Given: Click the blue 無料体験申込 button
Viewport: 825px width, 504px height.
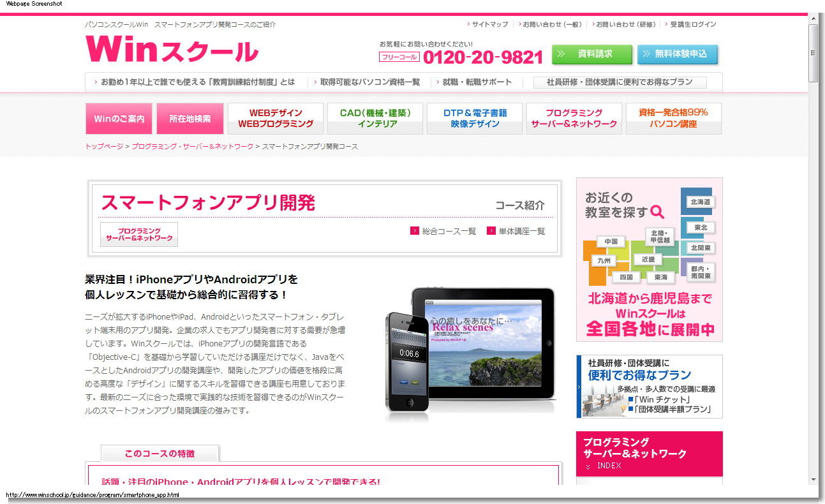Looking at the screenshot, I should click(x=678, y=54).
